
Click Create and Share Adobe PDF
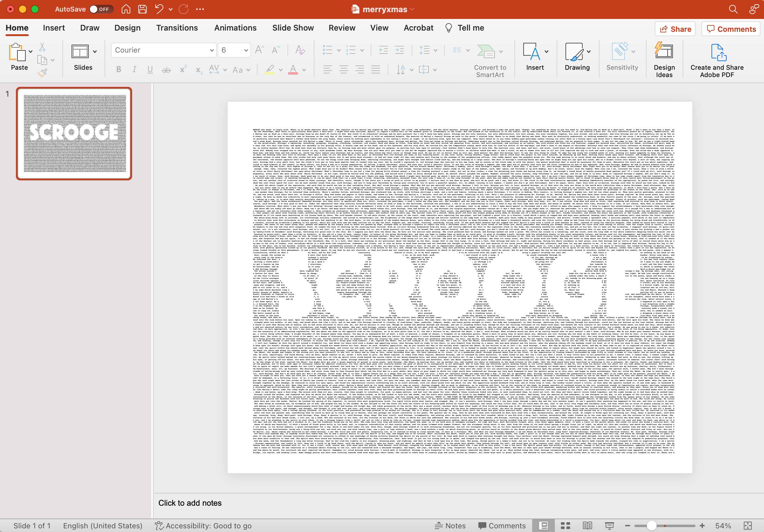point(717,59)
